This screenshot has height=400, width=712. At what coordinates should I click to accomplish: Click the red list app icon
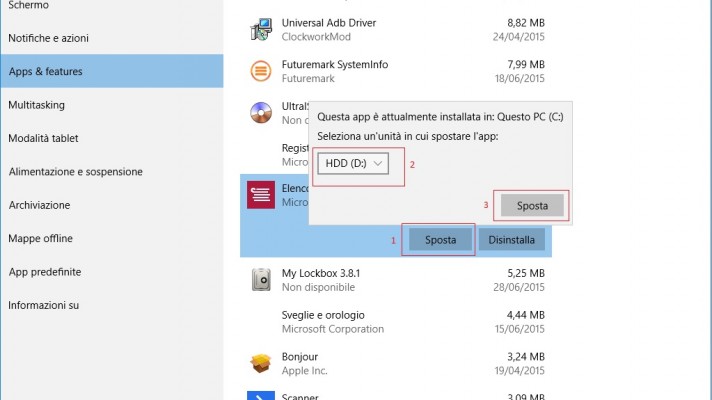(261, 195)
